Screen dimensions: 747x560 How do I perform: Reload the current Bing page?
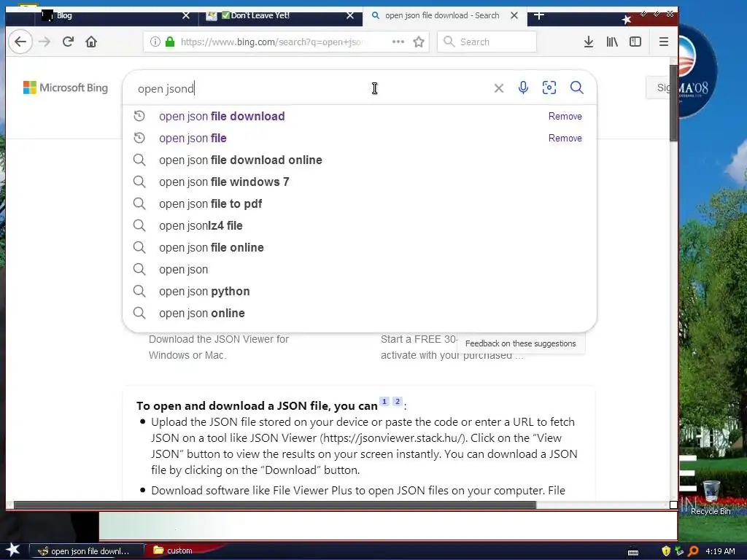68,42
